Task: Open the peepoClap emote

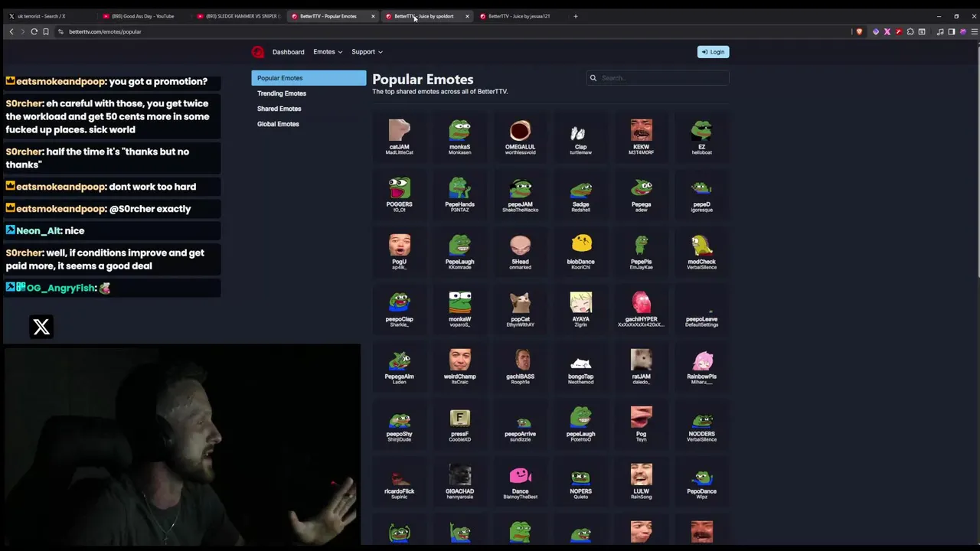Action: (399, 309)
